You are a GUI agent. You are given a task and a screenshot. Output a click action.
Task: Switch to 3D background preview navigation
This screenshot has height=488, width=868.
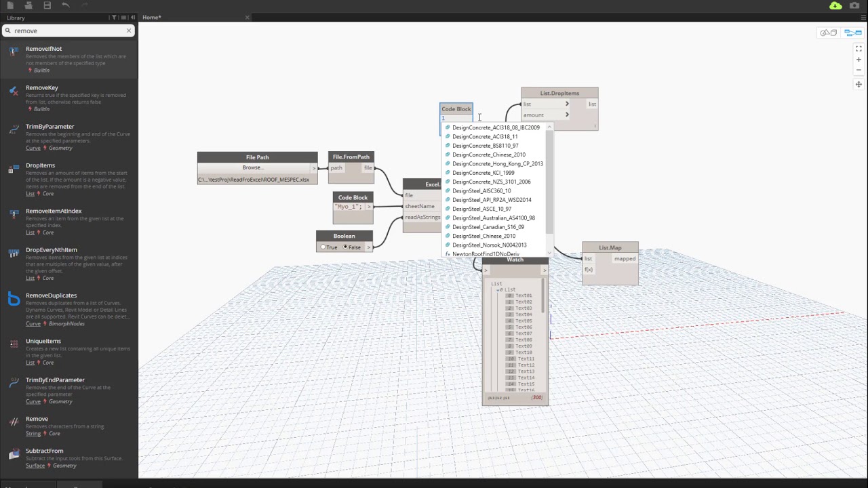click(828, 33)
